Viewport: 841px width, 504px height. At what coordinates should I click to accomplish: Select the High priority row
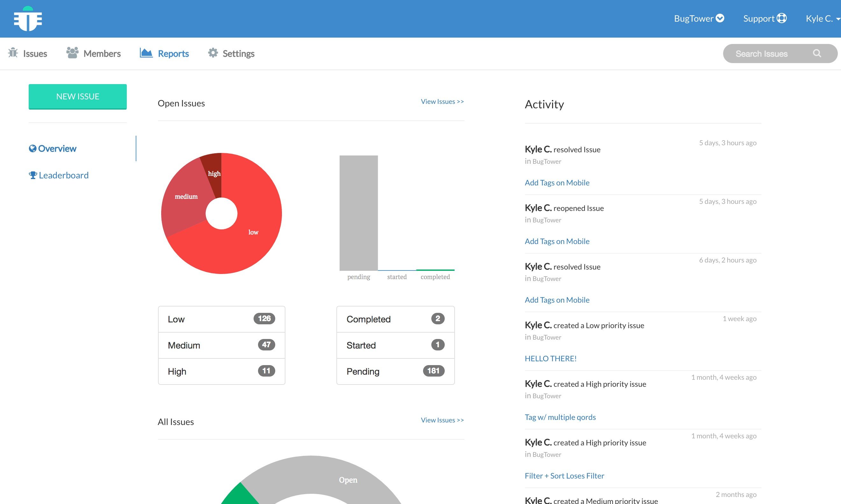(221, 371)
